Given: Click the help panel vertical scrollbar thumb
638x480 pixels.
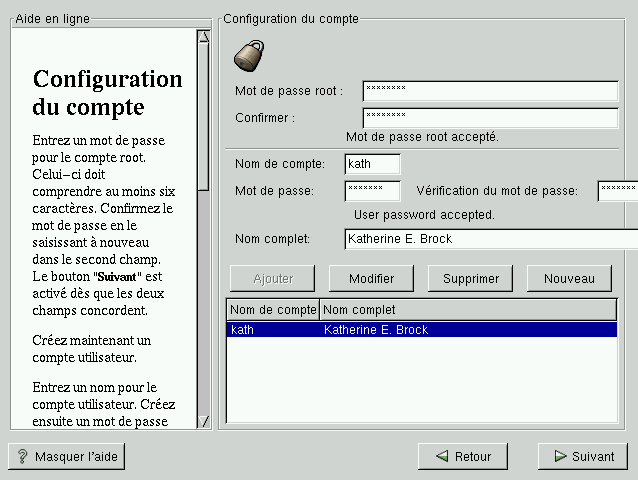Looking at the screenshot, I should (203, 115).
